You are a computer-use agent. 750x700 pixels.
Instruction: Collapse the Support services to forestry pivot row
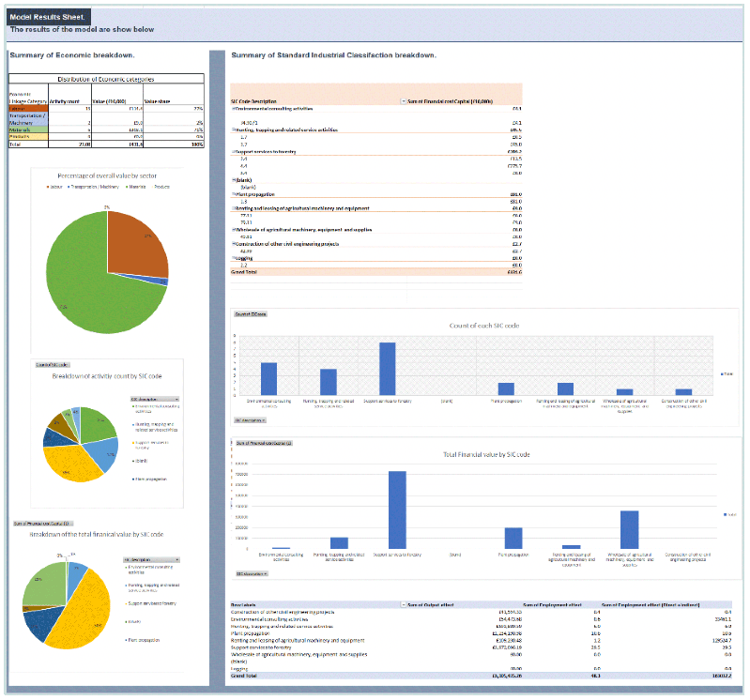234,152
